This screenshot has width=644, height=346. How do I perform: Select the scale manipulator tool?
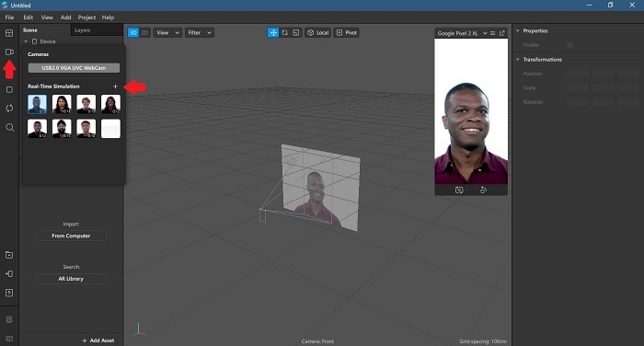click(296, 32)
